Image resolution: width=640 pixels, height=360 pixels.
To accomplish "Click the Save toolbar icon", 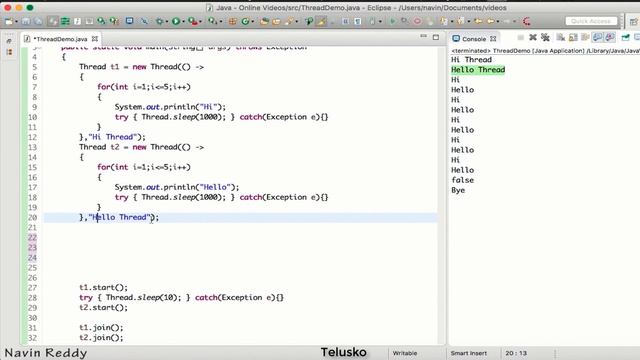I will (26, 21).
